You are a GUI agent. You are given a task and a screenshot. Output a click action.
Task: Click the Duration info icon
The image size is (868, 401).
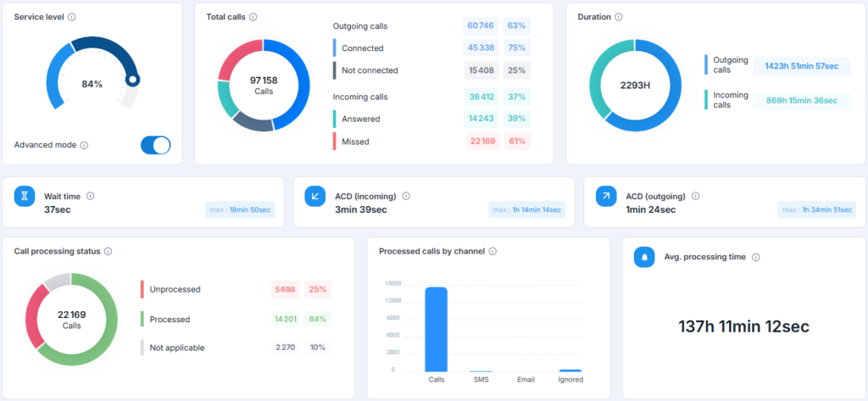pyautogui.click(x=618, y=17)
